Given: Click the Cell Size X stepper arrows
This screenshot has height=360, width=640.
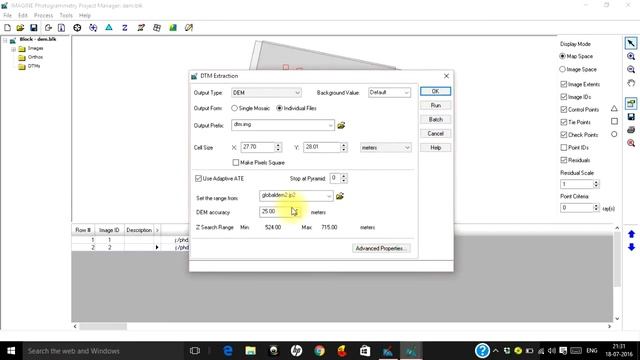Looking at the screenshot, I should (278, 147).
